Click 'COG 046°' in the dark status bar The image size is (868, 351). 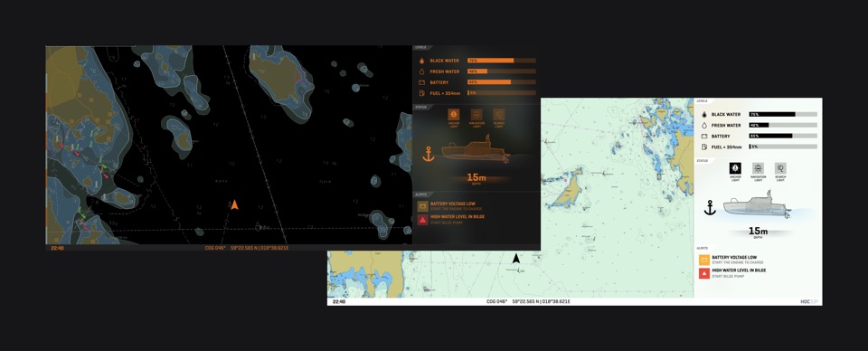tap(215, 248)
